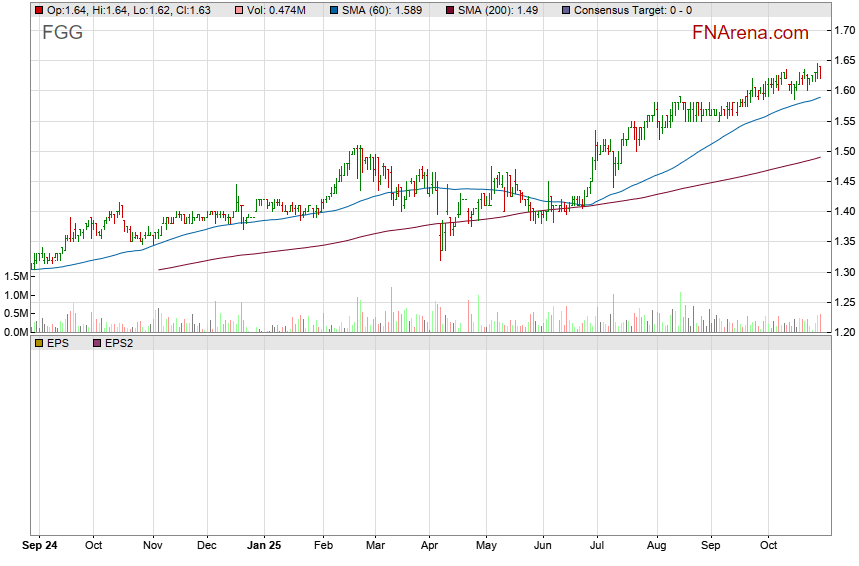The height and width of the screenshot is (566, 859).
Task: Click the Consensus Target legend swatch
Action: pos(567,10)
